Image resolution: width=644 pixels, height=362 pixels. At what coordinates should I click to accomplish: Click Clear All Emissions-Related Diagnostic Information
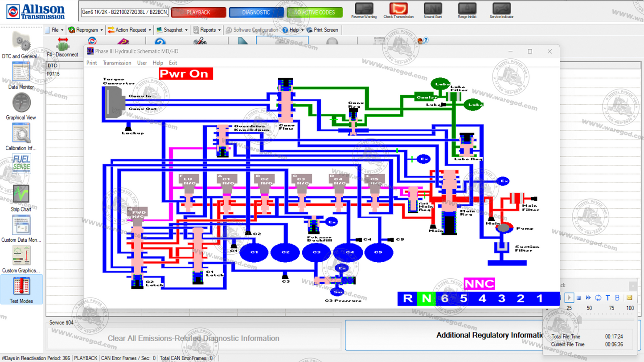[x=193, y=338]
